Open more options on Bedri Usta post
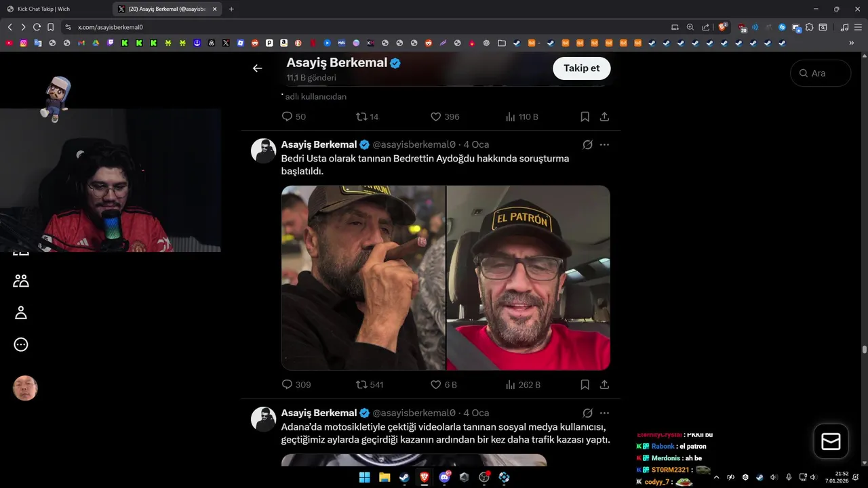 click(x=604, y=144)
